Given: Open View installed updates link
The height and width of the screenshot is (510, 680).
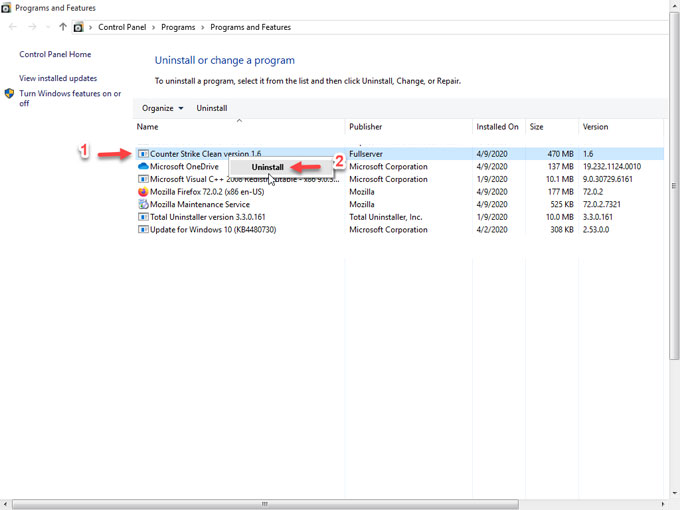Looking at the screenshot, I should tap(58, 78).
